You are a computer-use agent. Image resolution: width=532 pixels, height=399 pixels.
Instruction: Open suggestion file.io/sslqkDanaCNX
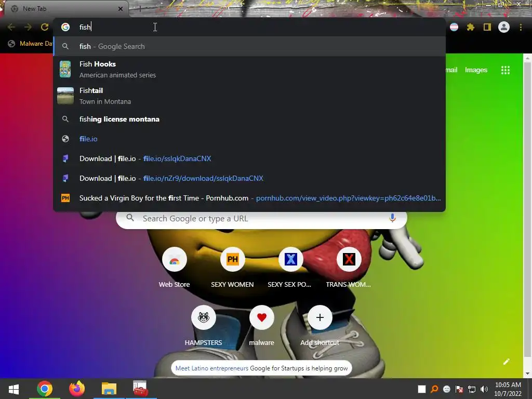pos(249,158)
